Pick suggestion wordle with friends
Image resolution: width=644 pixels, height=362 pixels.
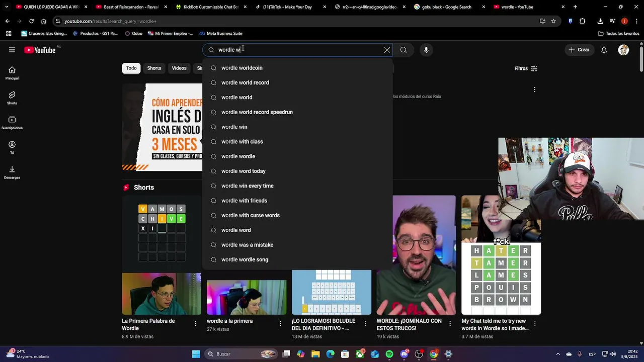[x=297, y=201]
